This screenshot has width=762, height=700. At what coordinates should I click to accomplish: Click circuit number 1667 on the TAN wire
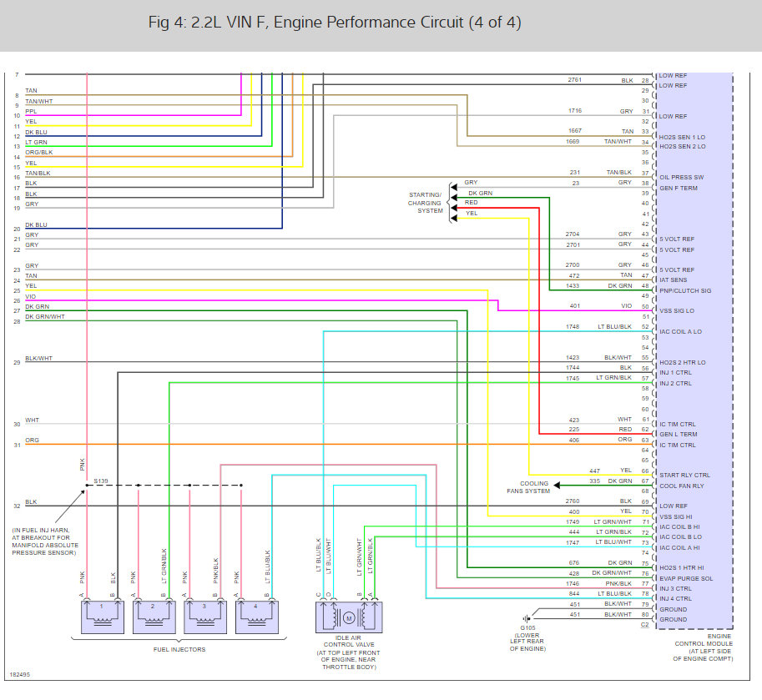pyautogui.click(x=574, y=131)
